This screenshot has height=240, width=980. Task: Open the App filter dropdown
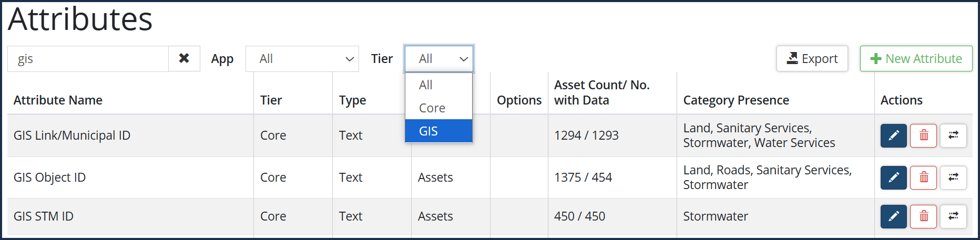point(302,59)
